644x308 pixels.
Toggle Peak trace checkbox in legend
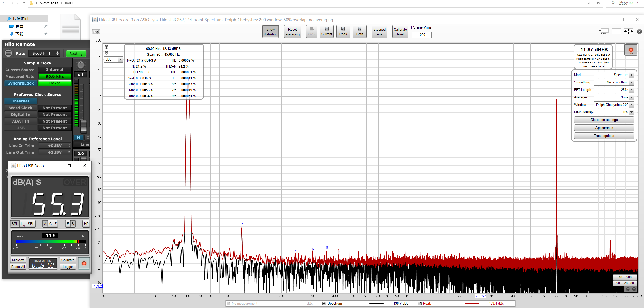tap(420, 303)
